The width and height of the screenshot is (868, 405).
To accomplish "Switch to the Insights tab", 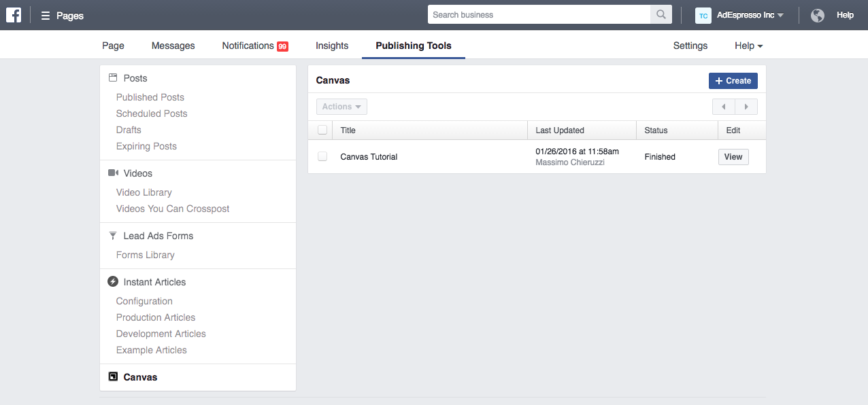I will [x=332, y=46].
